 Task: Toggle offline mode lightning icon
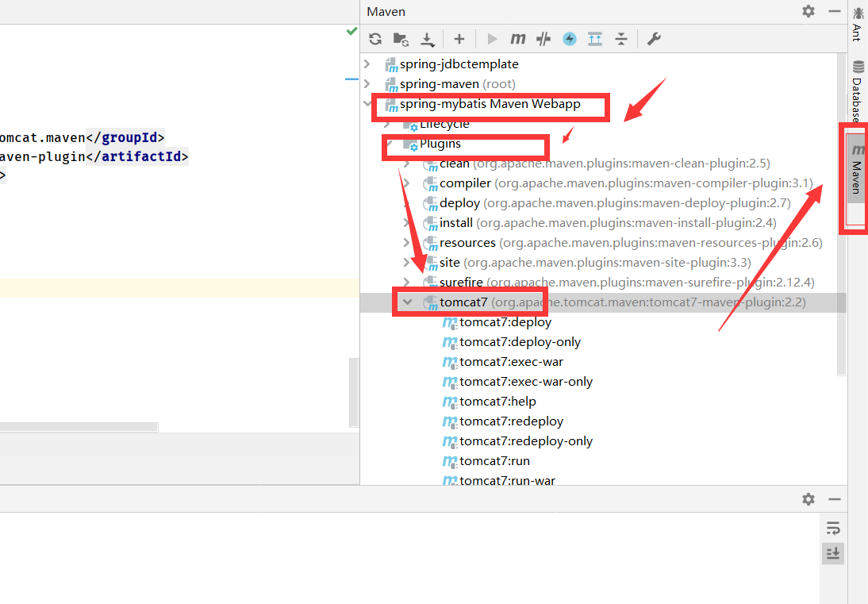click(569, 39)
